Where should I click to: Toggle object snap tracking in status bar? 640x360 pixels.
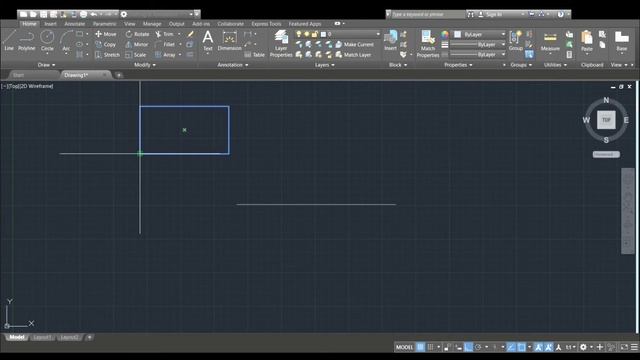[511, 347]
